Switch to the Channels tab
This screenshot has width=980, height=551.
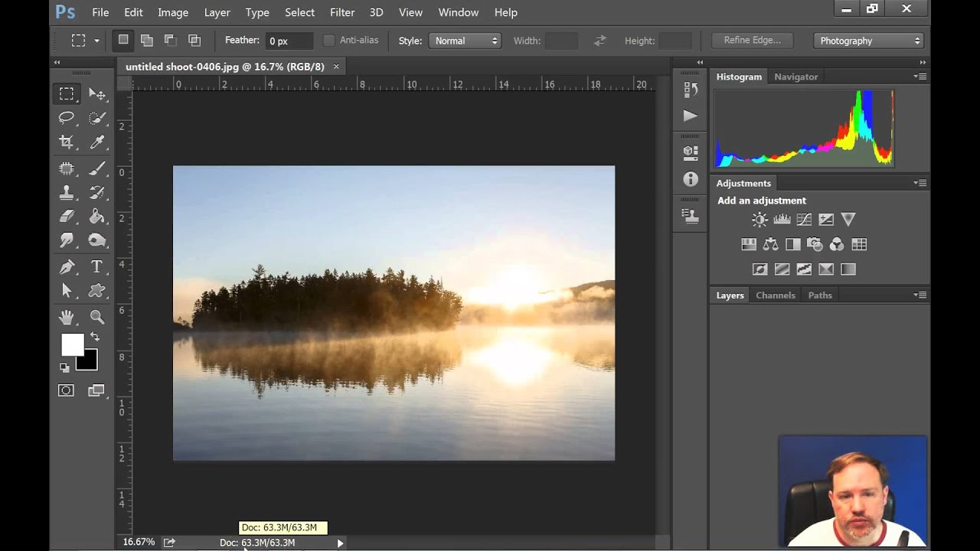pos(775,295)
